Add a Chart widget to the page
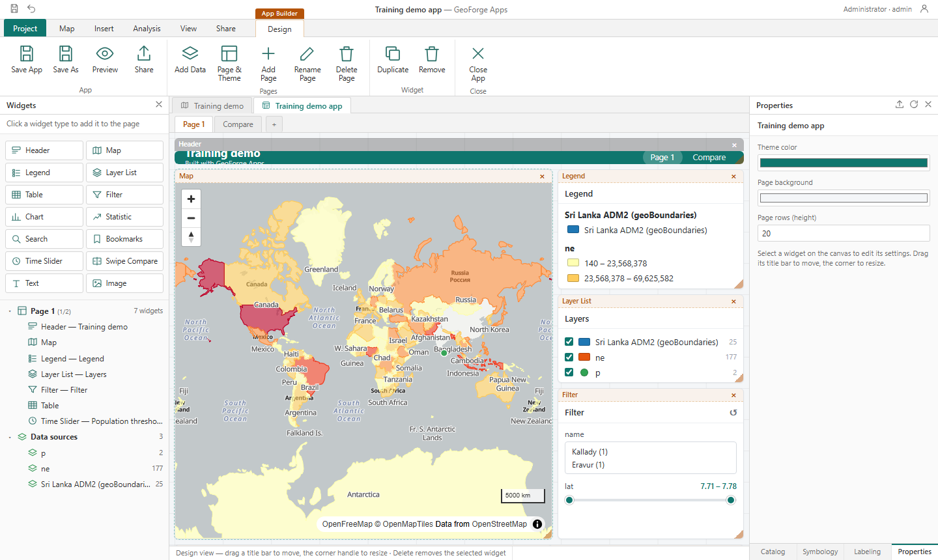 tap(45, 217)
